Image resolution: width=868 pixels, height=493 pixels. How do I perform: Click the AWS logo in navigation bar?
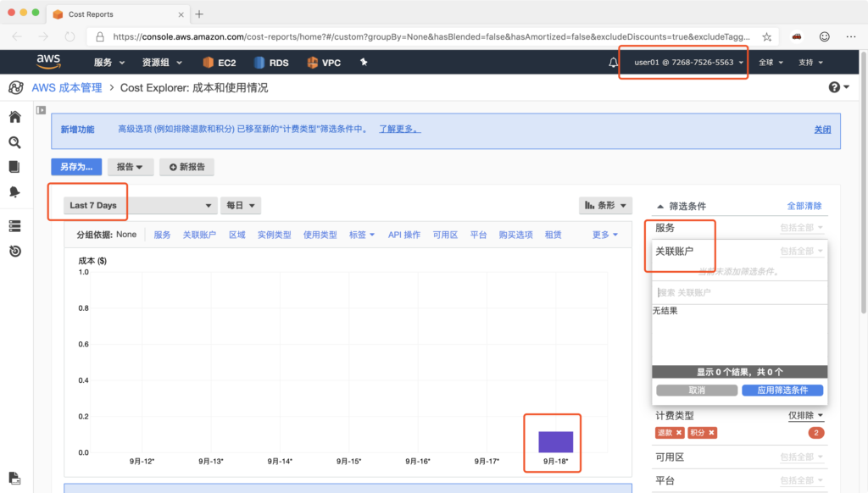(48, 62)
